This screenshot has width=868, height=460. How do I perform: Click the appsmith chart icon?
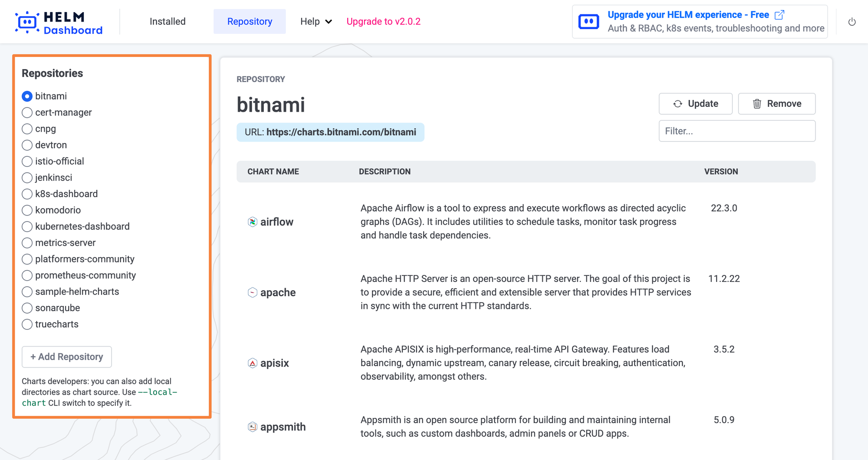point(253,427)
